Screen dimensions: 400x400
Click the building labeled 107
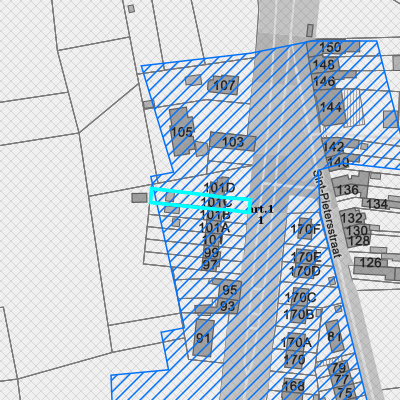[x=224, y=85]
